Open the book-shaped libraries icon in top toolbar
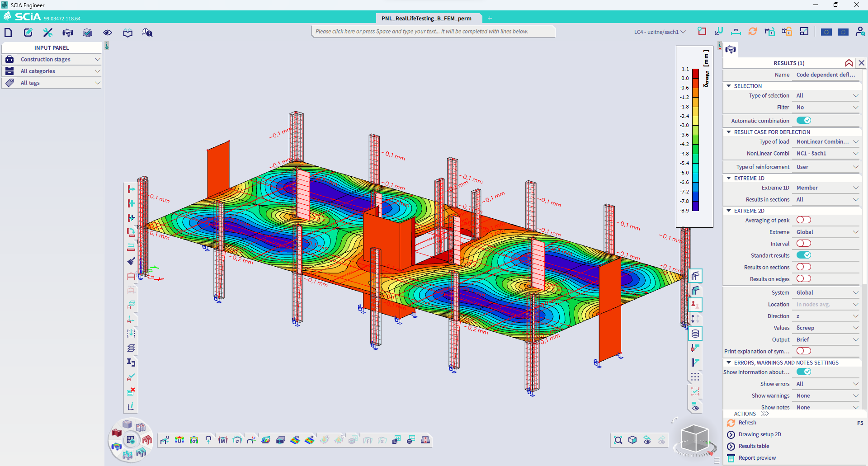 [127, 32]
